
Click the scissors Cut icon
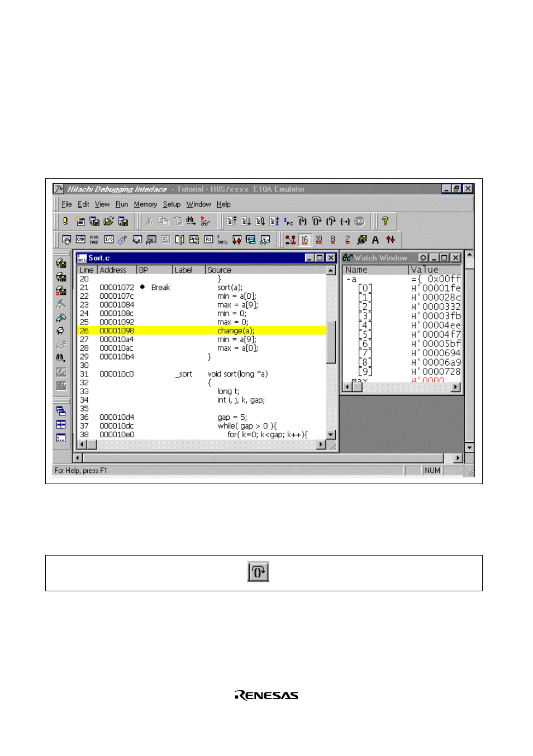[x=149, y=221]
